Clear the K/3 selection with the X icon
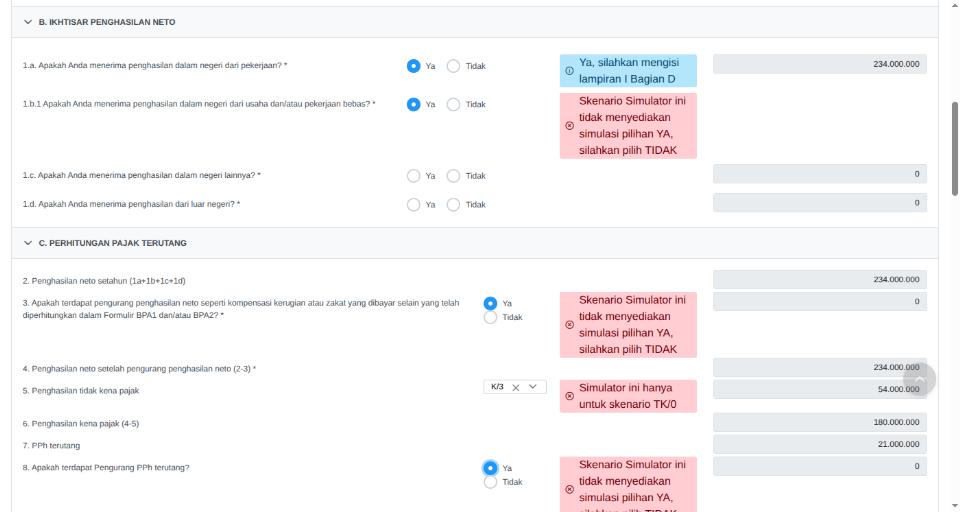The width and height of the screenshot is (960, 512). 516,387
